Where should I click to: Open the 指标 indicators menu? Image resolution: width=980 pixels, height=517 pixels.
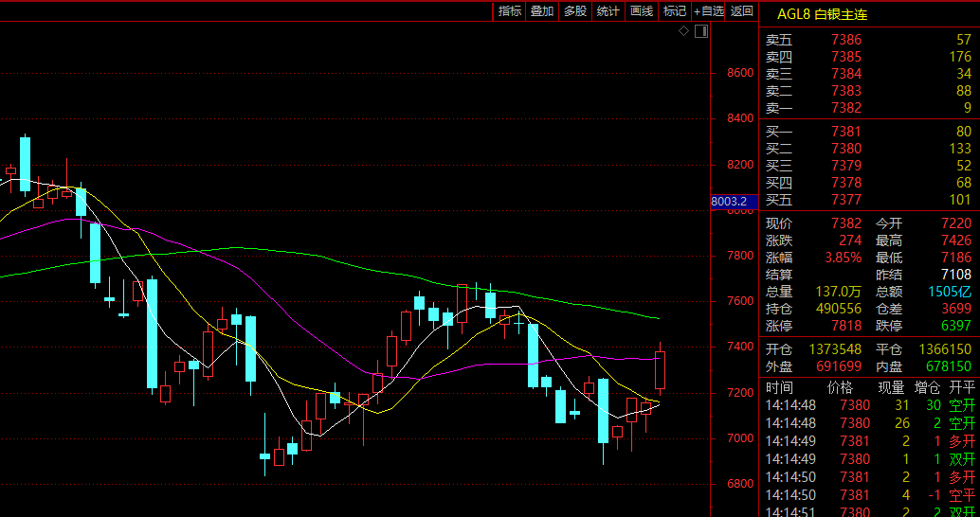click(x=509, y=11)
